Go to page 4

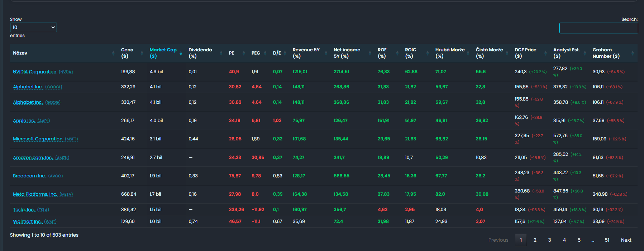point(564,240)
